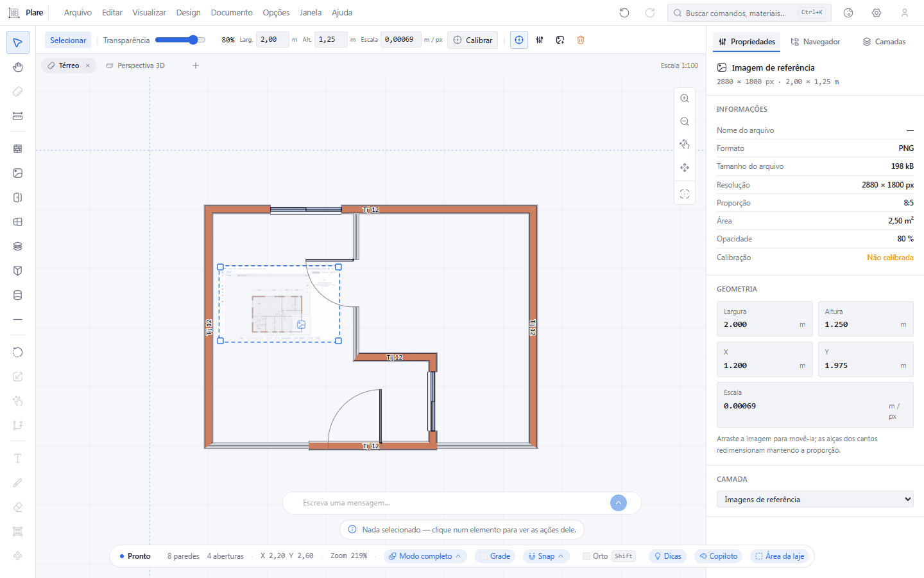Click the trash delete icon in toolbar
Viewport: 924px width, 578px height.
tap(581, 40)
